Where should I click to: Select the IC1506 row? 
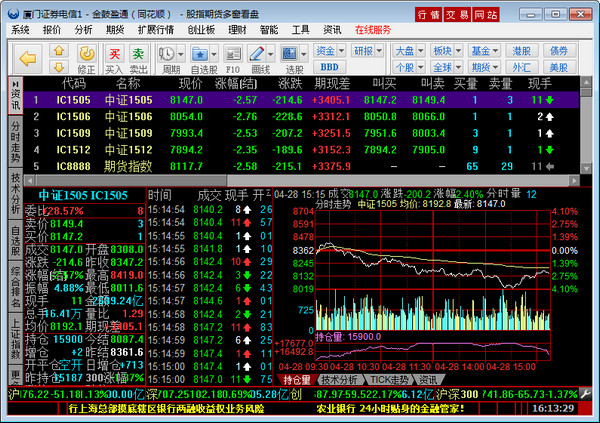(301, 117)
